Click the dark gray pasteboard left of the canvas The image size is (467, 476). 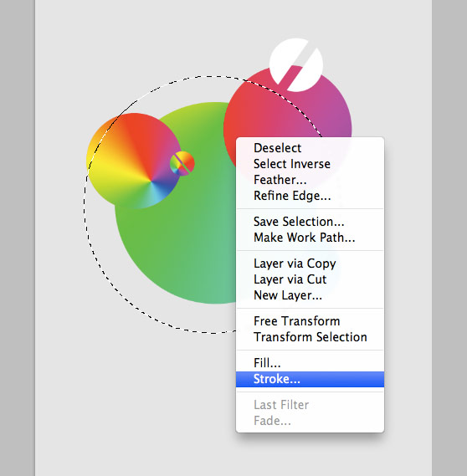18,238
